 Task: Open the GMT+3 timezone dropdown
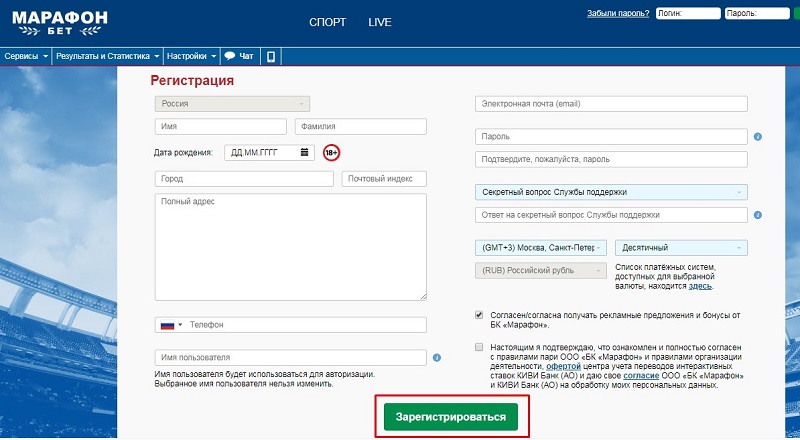coord(540,248)
